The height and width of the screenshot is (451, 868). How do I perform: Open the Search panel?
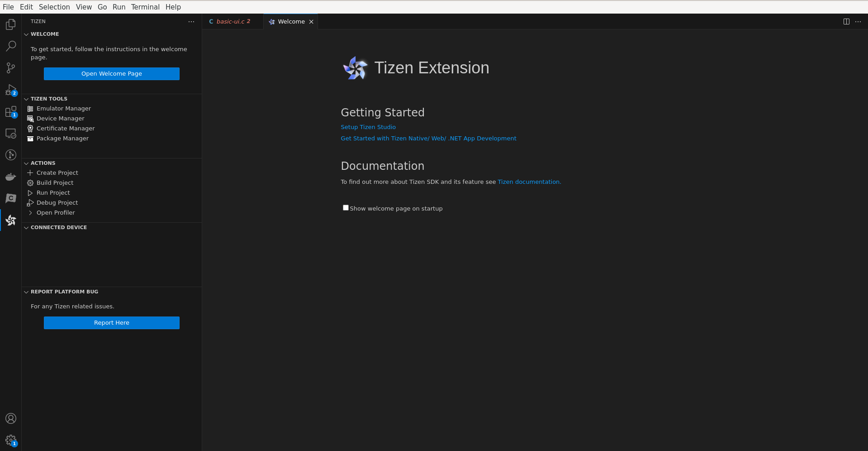pos(10,46)
